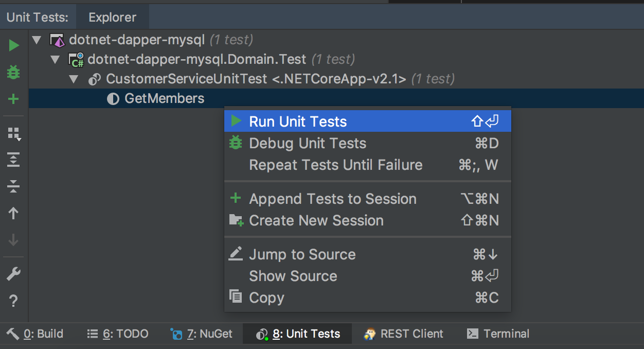Collapse the dotnet-dapper-mysql solution node

click(x=37, y=40)
